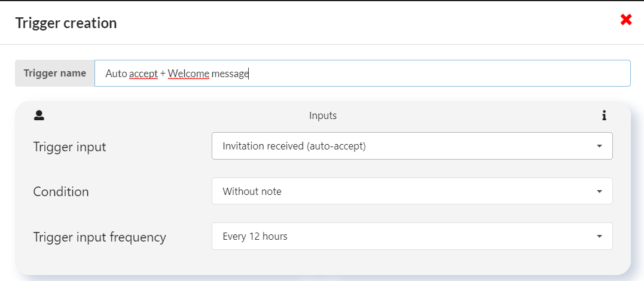Click the Inputs section header text
This screenshot has height=281, width=644.
[x=323, y=116]
